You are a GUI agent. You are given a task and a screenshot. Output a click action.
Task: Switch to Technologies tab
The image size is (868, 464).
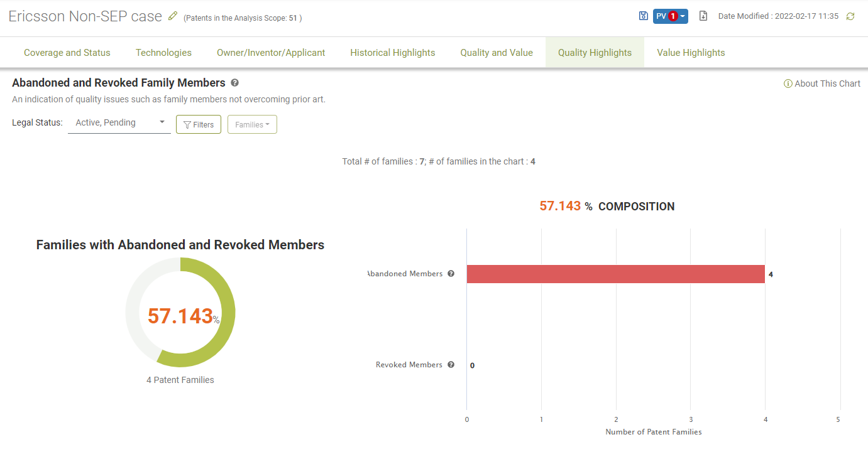click(163, 53)
